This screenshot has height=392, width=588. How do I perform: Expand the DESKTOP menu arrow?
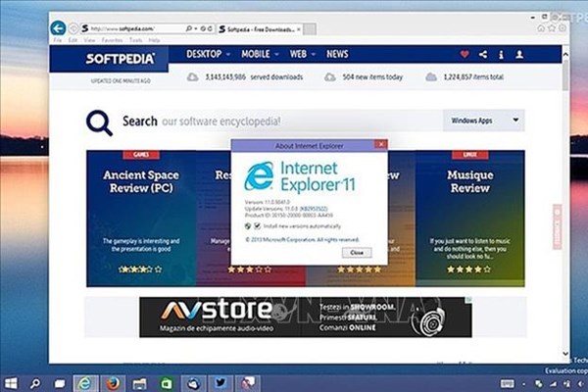pyautogui.click(x=228, y=55)
